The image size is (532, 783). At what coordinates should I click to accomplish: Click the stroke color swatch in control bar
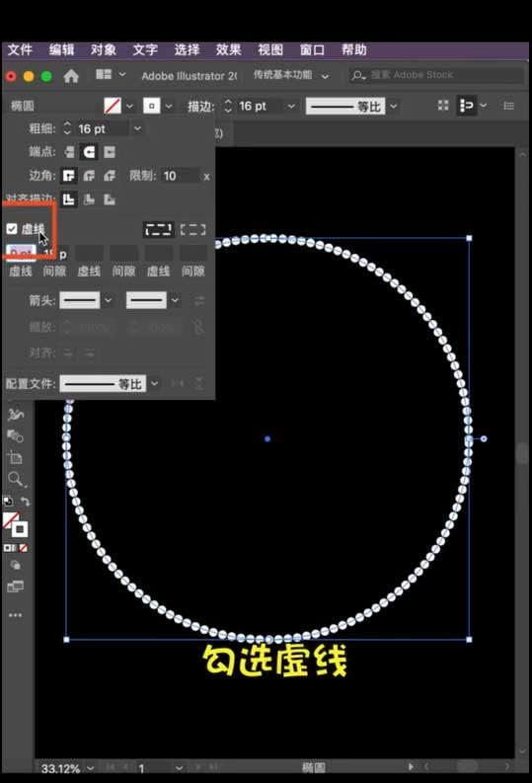point(152,106)
